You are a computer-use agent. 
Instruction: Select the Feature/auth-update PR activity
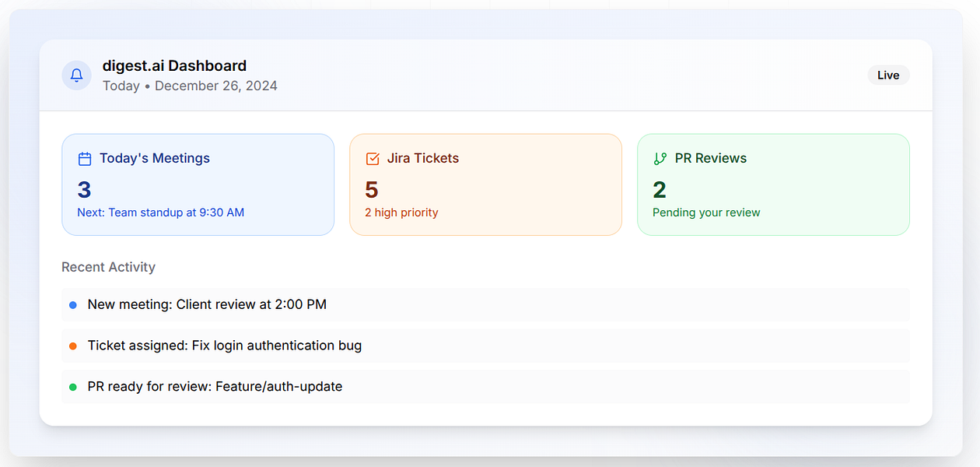point(215,387)
